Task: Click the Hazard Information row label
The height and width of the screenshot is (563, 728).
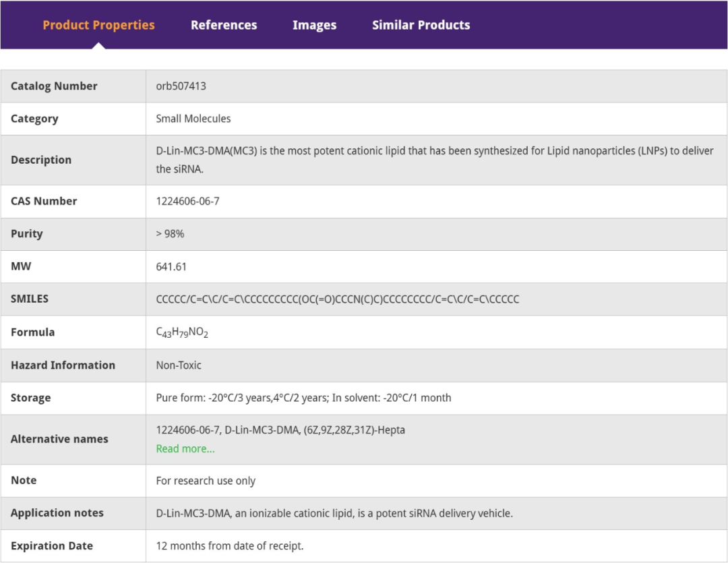Action: click(63, 365)
